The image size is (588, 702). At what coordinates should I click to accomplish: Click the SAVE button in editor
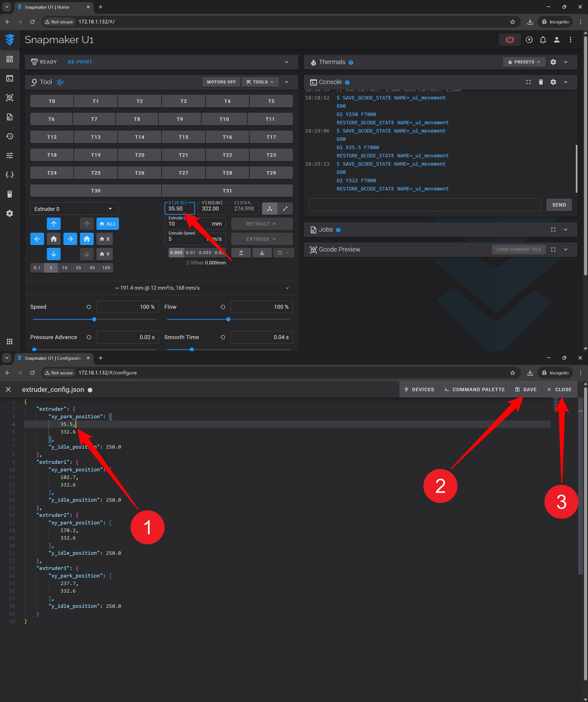click(x=526, y=389)
